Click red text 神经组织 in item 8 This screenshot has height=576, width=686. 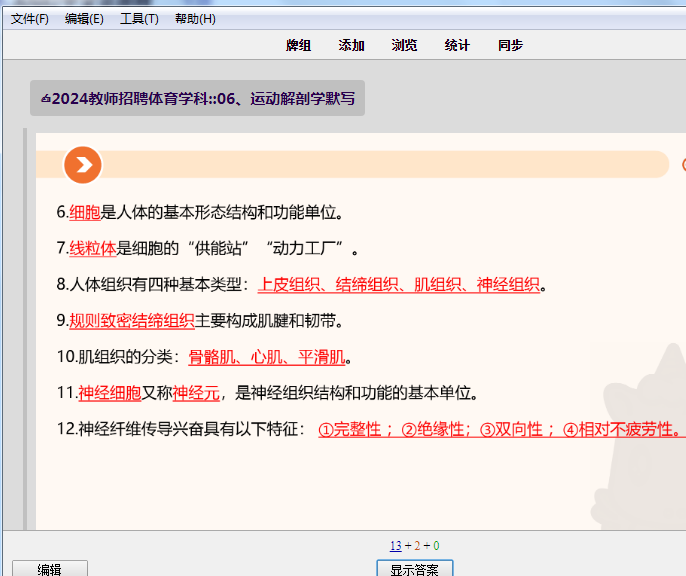coord(508,285)
